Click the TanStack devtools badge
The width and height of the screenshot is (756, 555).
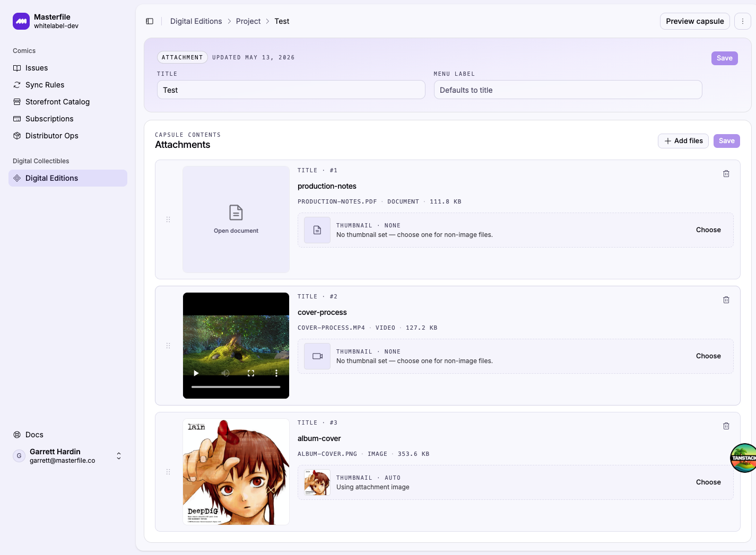pos(743,458)
